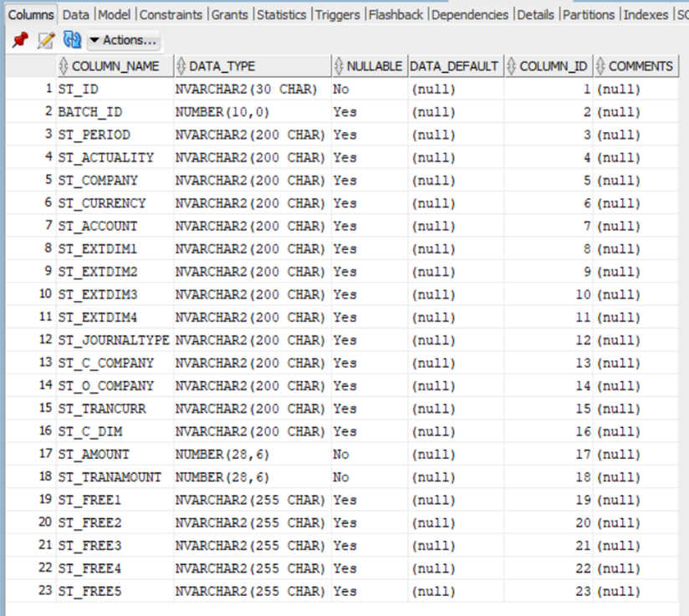
Task: Select the ST_ID column name cell
Action: (115, 89)
